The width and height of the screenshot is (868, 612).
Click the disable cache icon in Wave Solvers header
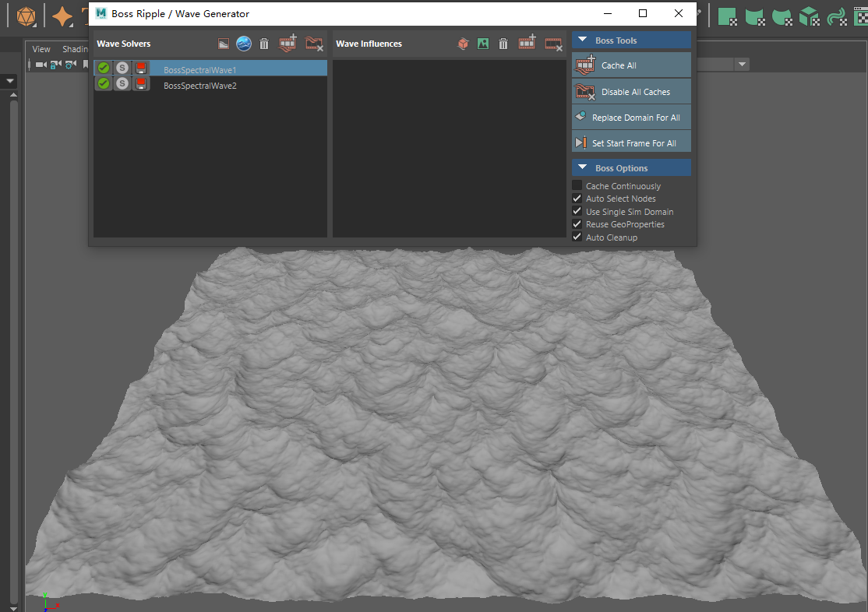[314, 44]
